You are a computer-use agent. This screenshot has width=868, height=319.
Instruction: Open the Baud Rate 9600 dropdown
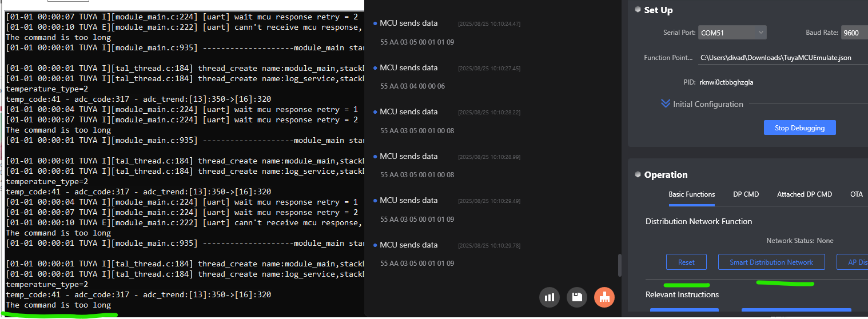tap(854, 33)
